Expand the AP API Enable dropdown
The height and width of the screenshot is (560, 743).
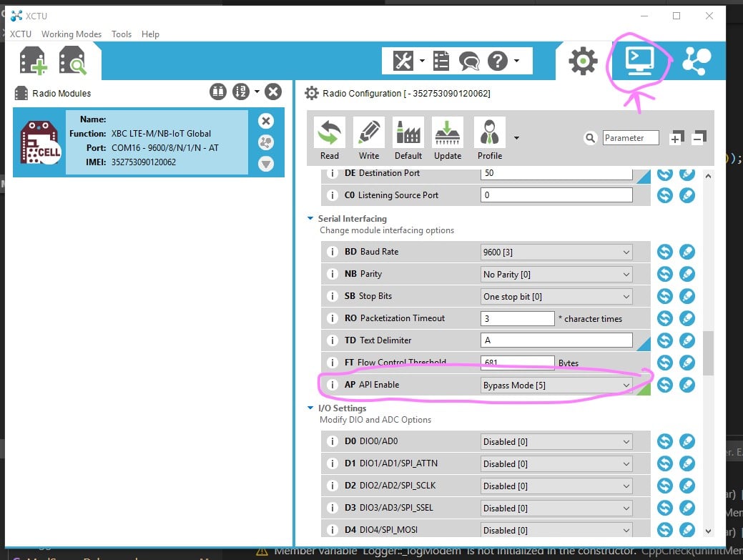tap(556, 385)
